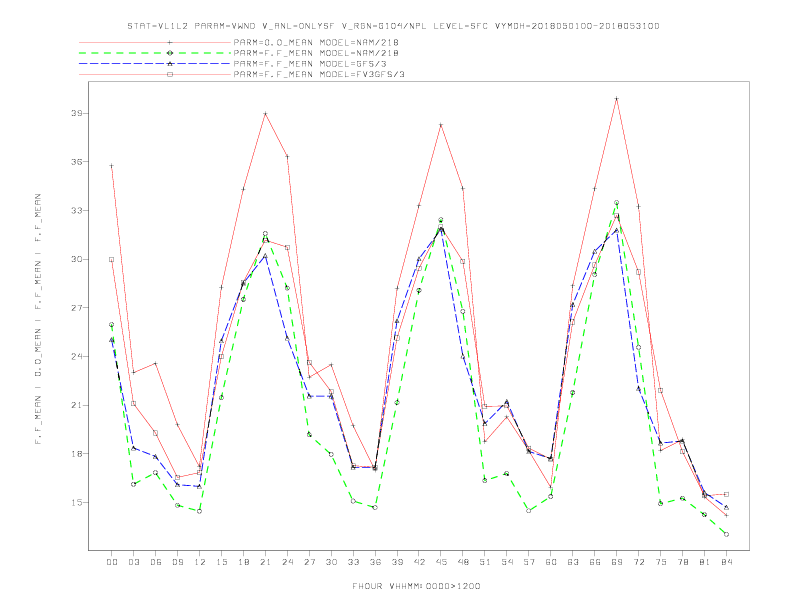Click y-axis tick value 27
This screenshot has width=792, height=612.
(x=76, y=308)
